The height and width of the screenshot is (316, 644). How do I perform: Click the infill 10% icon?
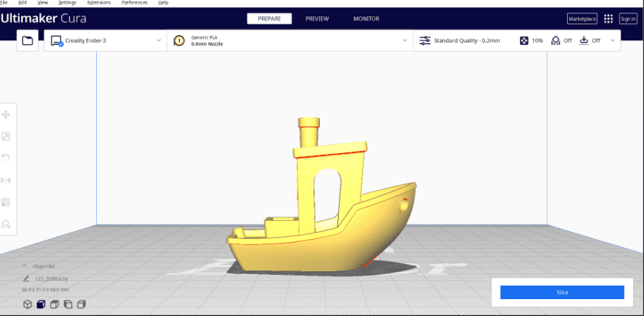click(524, 40)
